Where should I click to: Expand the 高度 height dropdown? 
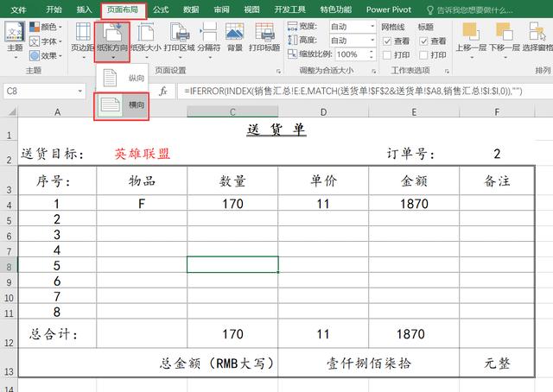372,40
